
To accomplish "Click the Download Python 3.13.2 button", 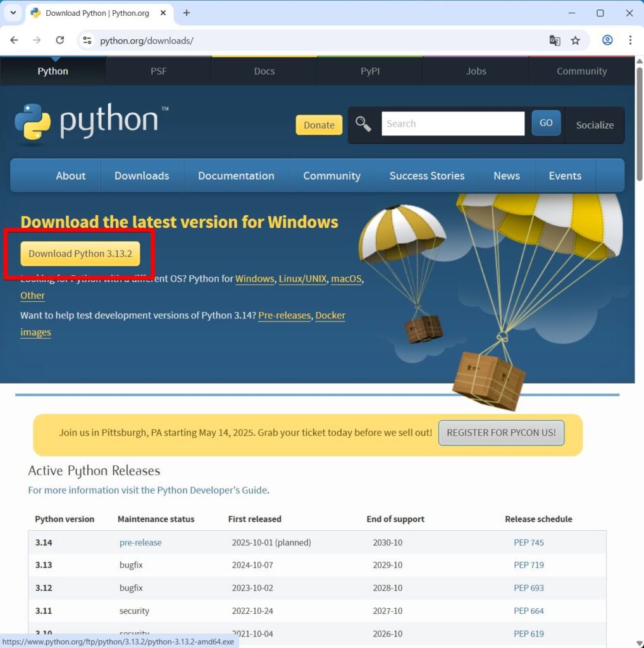I will (x=80, y=253).
